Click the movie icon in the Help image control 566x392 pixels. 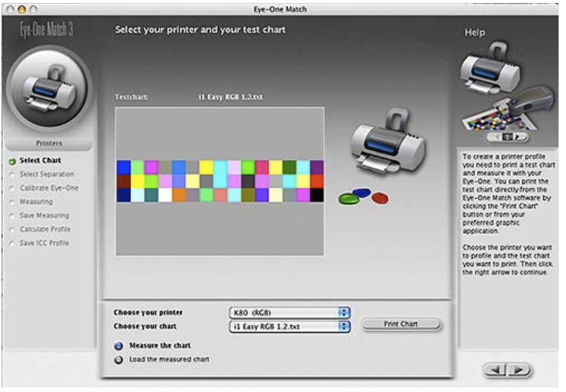(507, 137)
